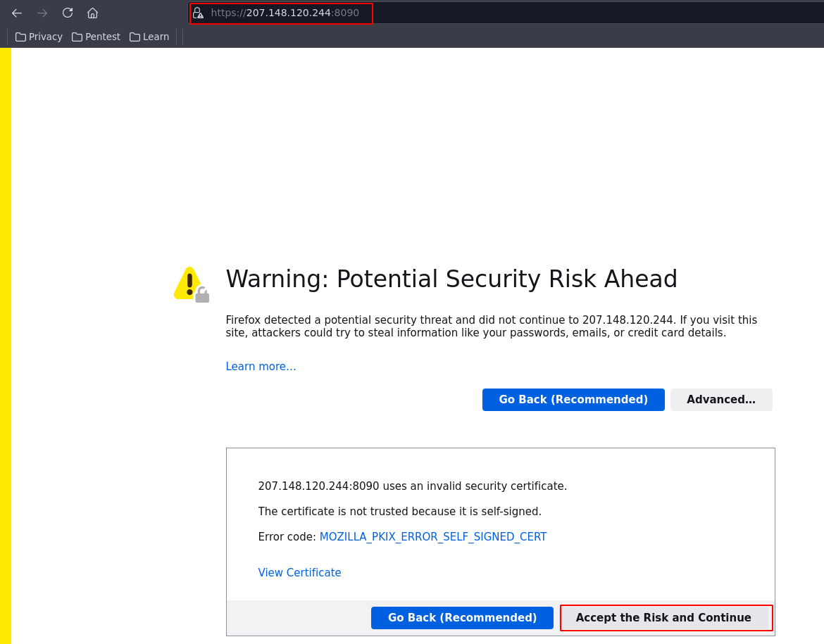824x644 pixels.
Task: Click the Warning: Potential Security Risk Ahead heading
Action: tap(451, 279)
